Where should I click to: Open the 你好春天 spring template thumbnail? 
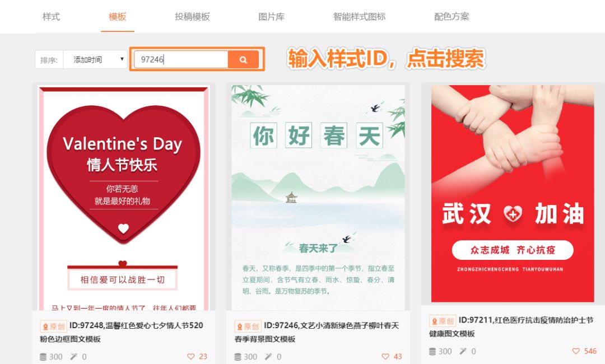point(318,198)
